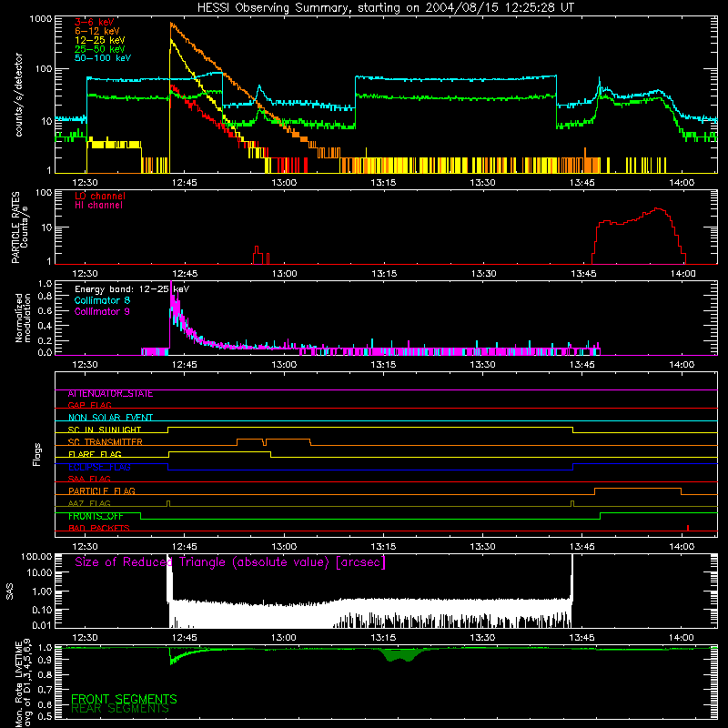Click the Energy band: 12-25 keV label

pyautogui.click(x=132, y=289)
